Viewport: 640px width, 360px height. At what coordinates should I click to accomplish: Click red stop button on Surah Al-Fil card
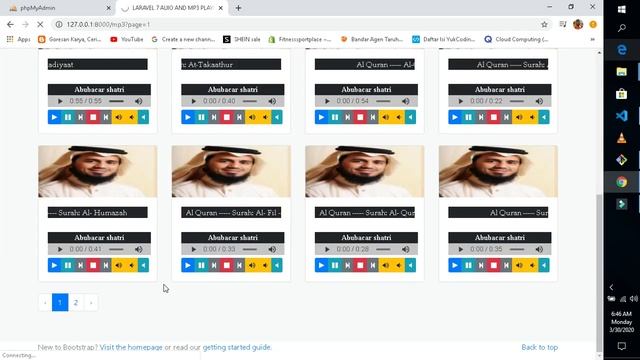(x=227, y=265)
